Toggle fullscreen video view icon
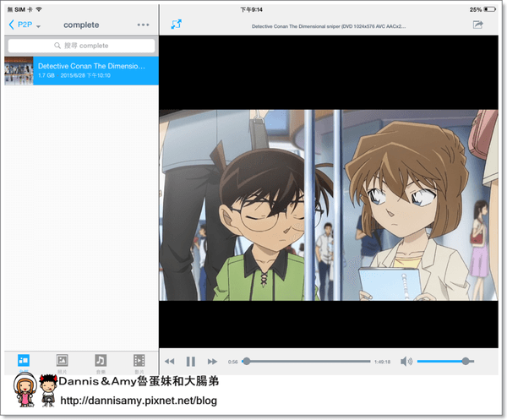This screenshot has height=420, width=507. [x=177, y=25]
